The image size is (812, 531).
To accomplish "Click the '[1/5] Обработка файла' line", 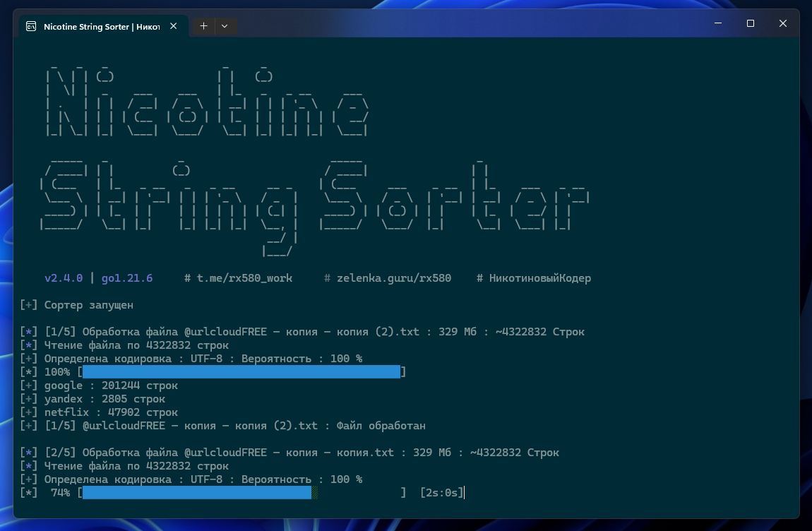I will coord(302,332).
